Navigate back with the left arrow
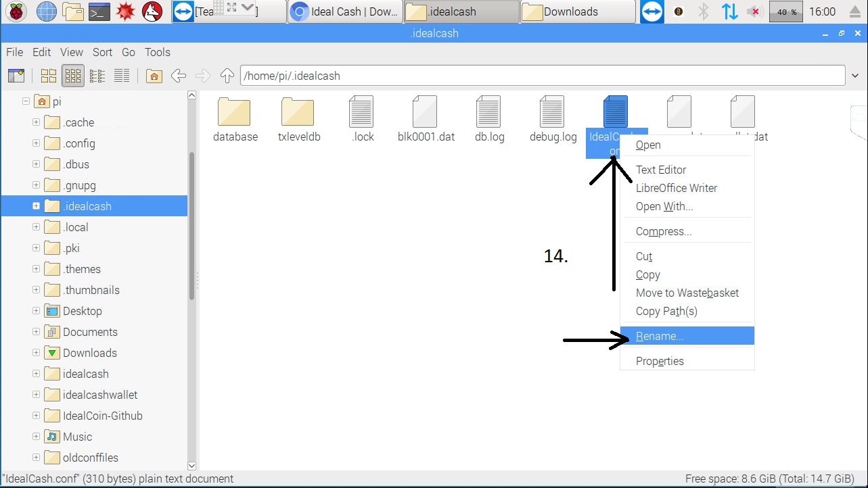The height and width of the screenshot is (488, 868). pyautogui.click(x=179, y=76)
